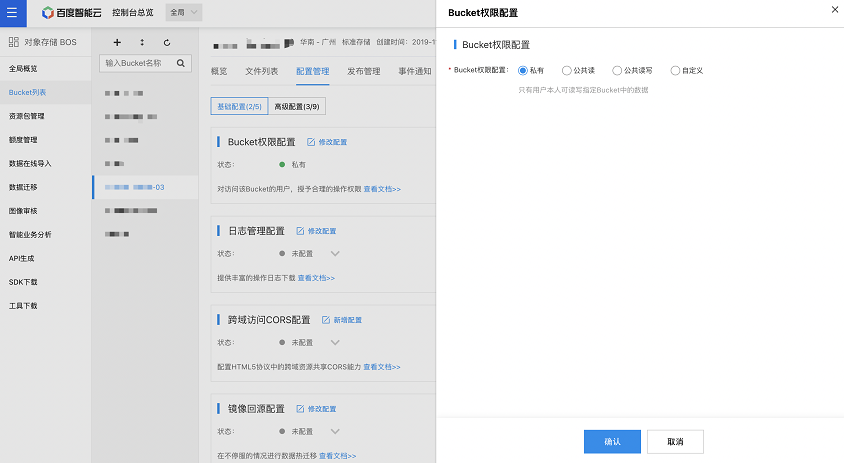Click the refresh bucket list icon

(167, 43)
